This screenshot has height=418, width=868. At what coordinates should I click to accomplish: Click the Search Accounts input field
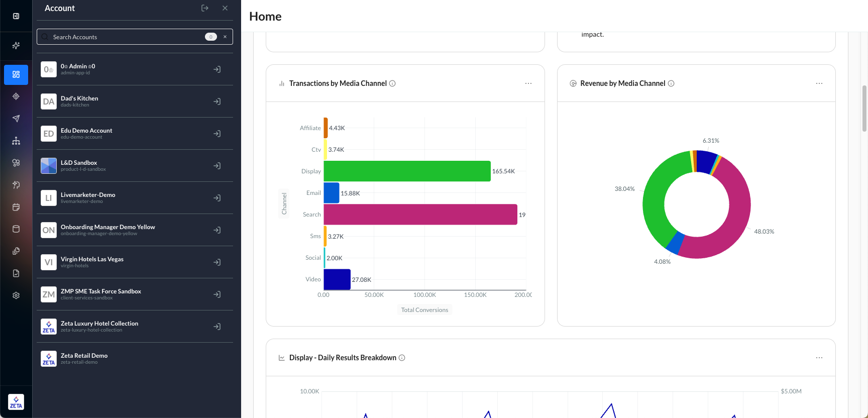[126, 37]
